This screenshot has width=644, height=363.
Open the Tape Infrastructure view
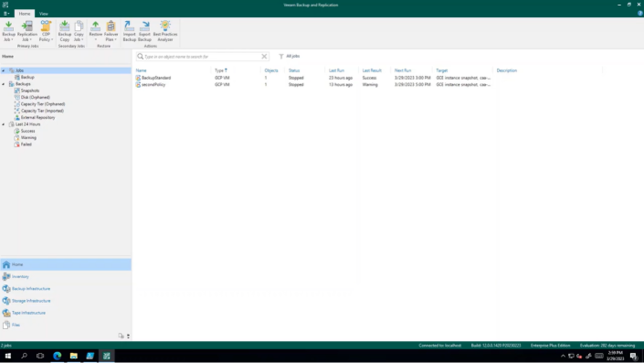point(66,313)
